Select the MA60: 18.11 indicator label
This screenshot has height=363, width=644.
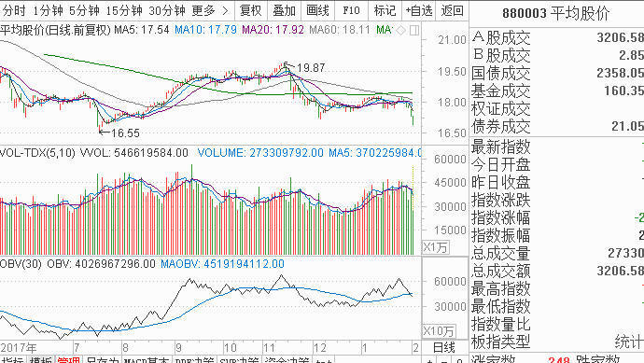point(340,30)
